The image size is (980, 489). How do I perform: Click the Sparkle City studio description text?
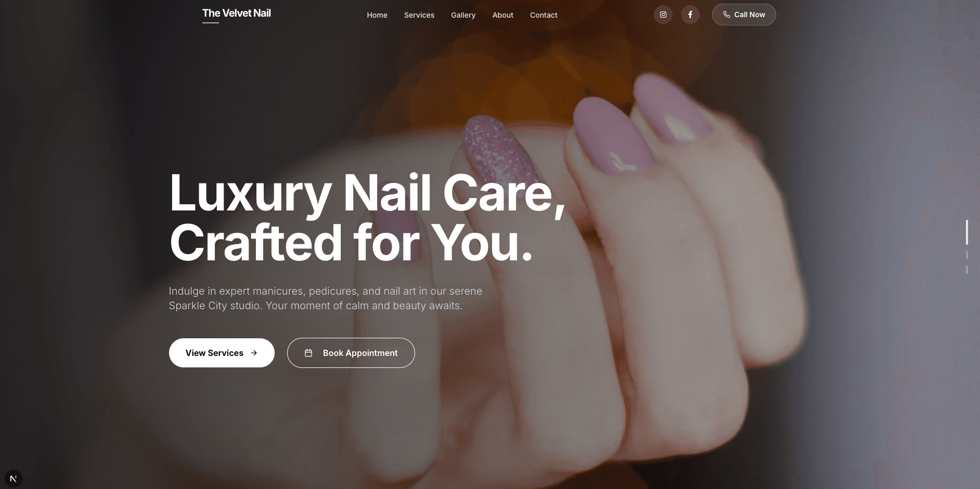[x=326, y=298]
